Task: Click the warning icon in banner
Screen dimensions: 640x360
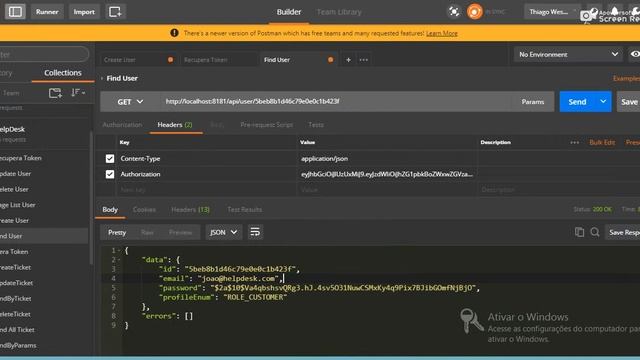Action: tap(174, 33)
